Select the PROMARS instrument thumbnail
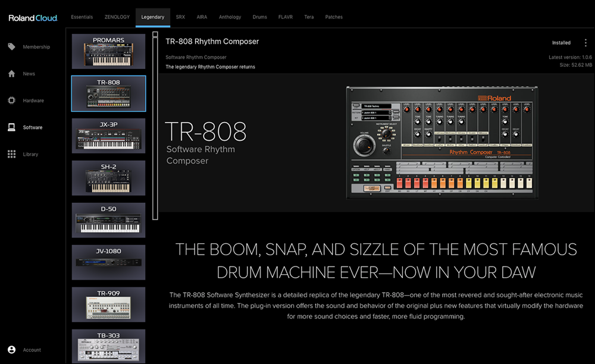Screen dimensions: 595x364 click(108, 51)
